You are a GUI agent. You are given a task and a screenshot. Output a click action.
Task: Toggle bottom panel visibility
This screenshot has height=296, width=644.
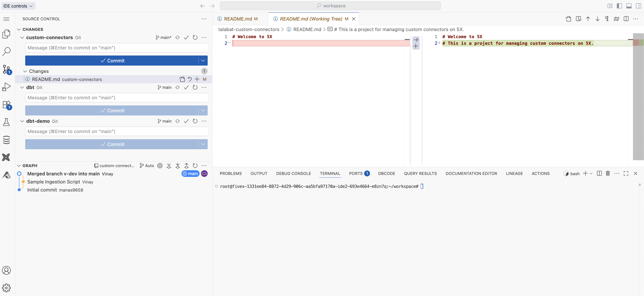click(629, 6)
